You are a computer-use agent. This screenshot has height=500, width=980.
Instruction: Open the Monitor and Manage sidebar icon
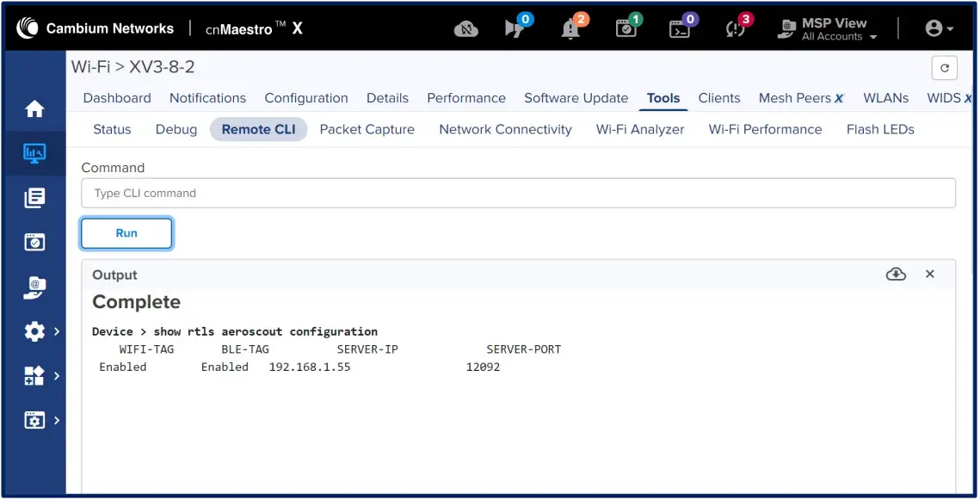click(34, 153)
